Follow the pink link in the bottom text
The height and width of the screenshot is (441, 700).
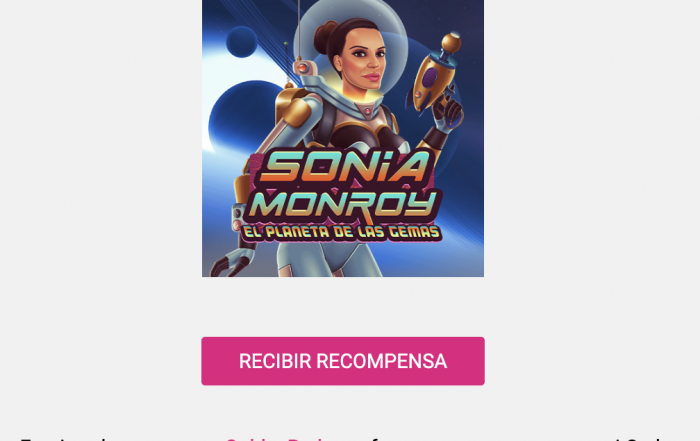[273, 438]
